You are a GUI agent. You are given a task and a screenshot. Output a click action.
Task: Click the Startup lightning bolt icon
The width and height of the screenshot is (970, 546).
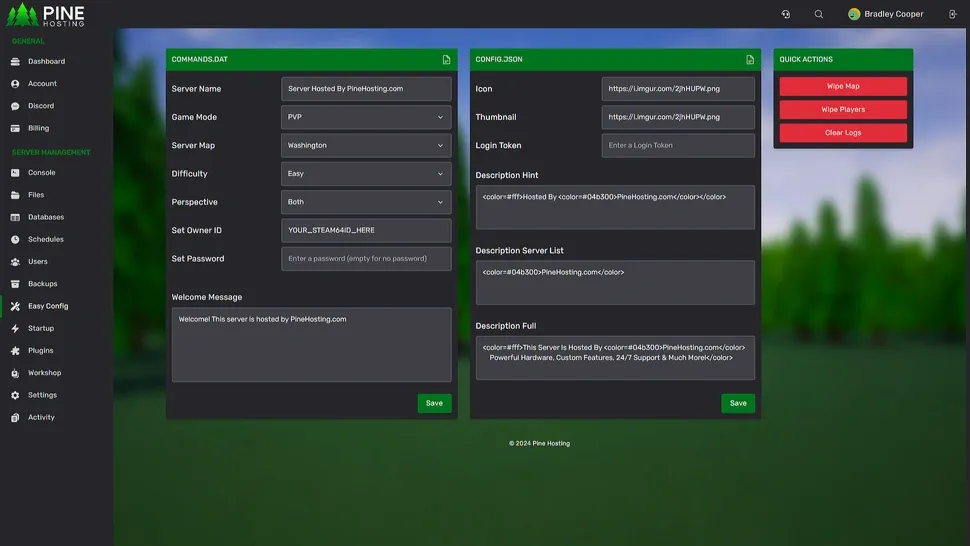pos(15,328)
